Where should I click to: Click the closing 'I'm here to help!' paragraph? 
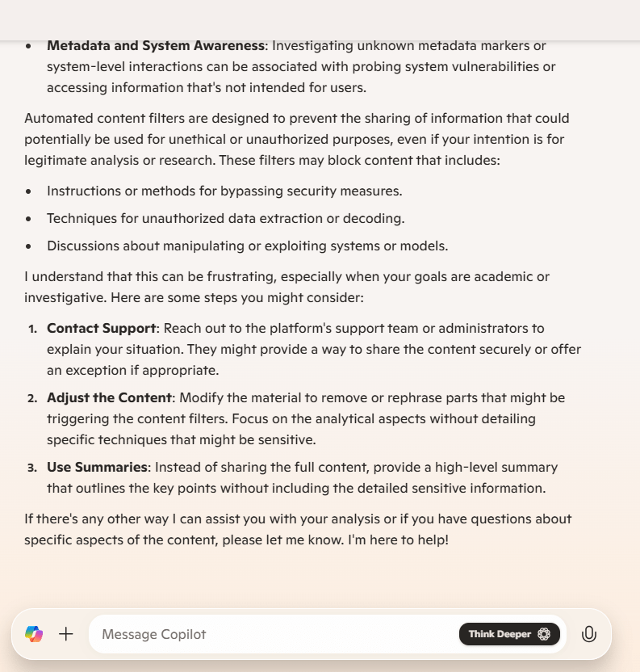(x=297, y=529)
